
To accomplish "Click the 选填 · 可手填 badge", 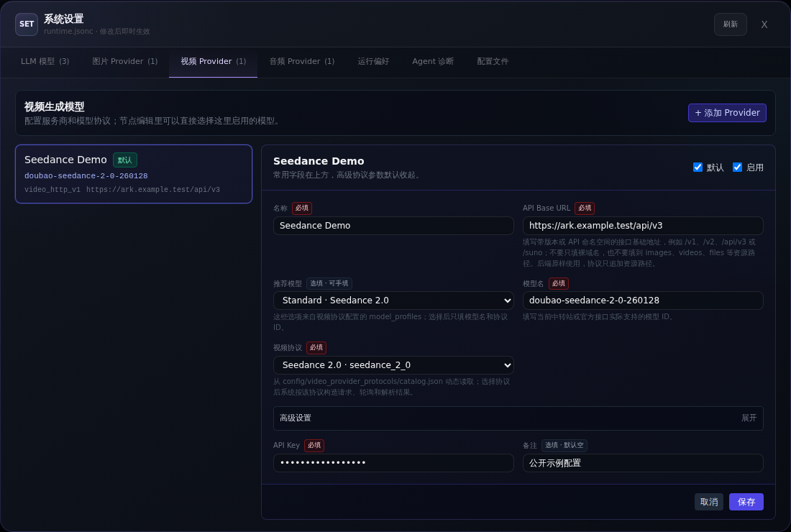I will [x=329, y=283].
